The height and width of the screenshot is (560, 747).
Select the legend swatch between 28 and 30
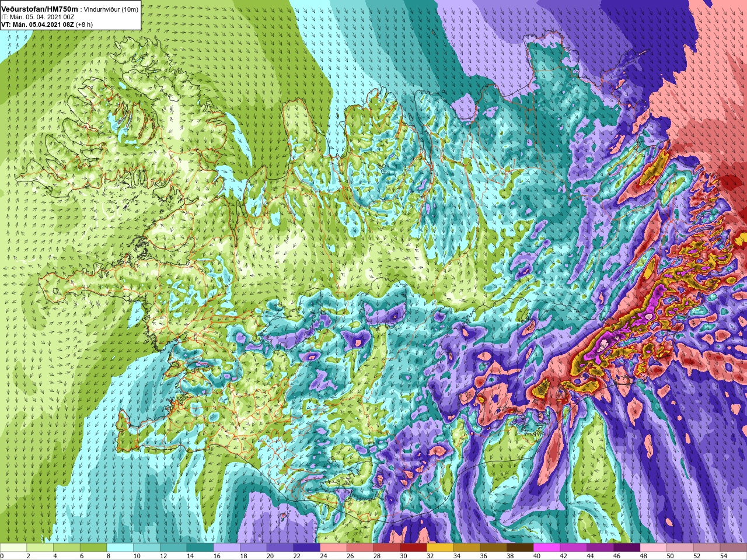coord(387,548)
